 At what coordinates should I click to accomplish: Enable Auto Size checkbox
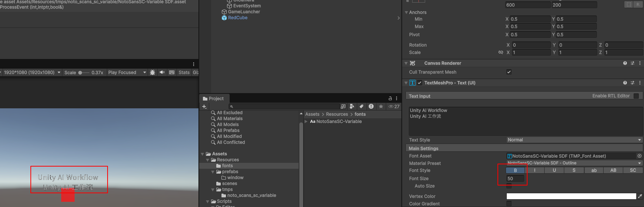(509, 186)
